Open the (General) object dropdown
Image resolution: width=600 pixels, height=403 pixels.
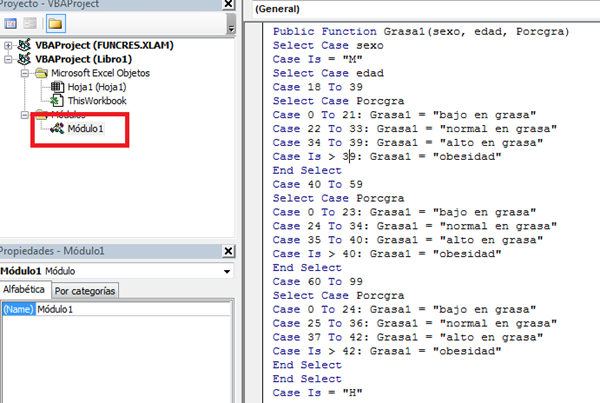[426, 9]
